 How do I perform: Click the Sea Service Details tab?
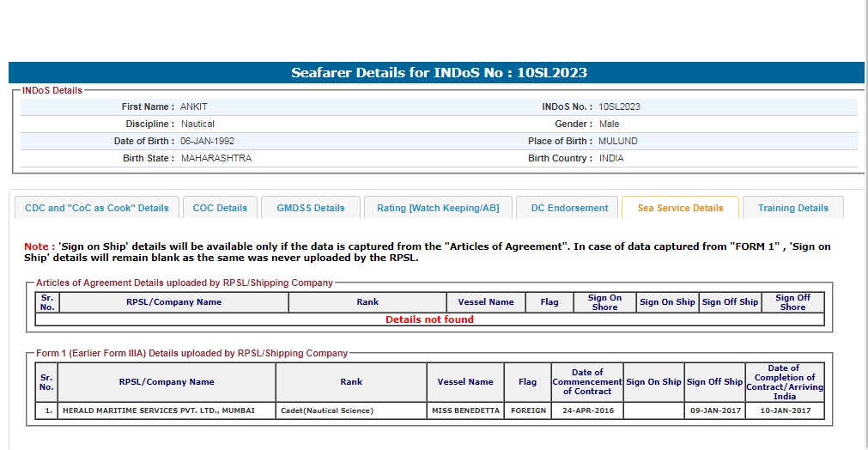(x=680, y=208)
